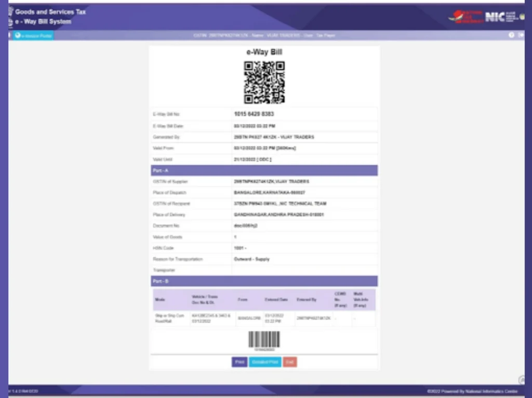
Task: Click the E-Way Bill Date value
Action: pos(255,126)
